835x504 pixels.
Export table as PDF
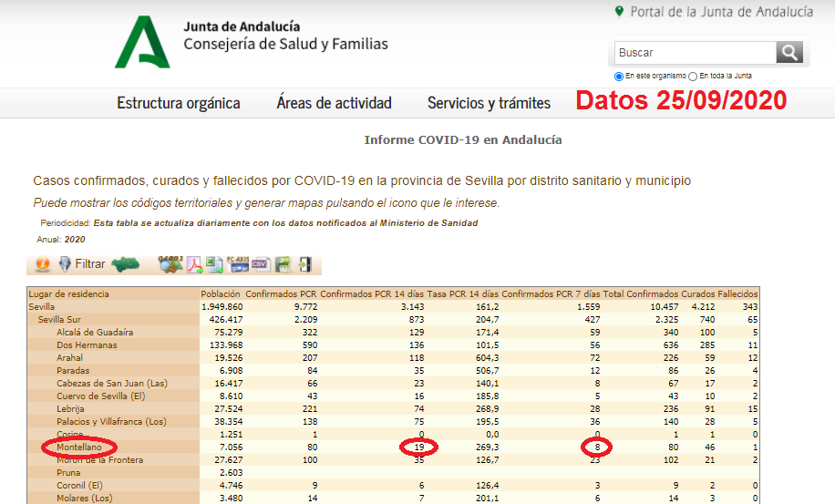195,264
